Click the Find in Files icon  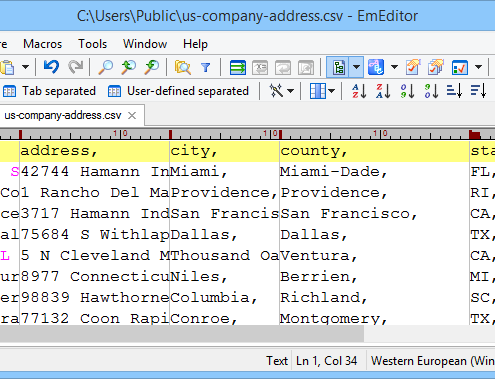[183, 67]
